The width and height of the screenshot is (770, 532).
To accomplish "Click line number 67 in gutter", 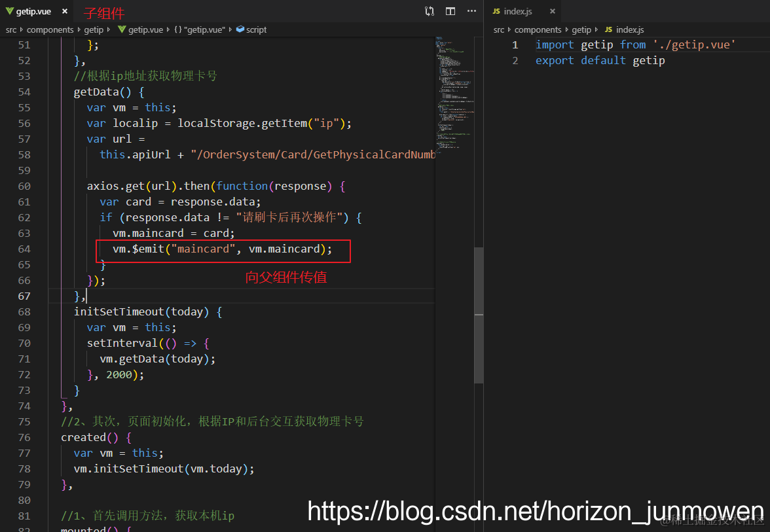I will (24, 296).
